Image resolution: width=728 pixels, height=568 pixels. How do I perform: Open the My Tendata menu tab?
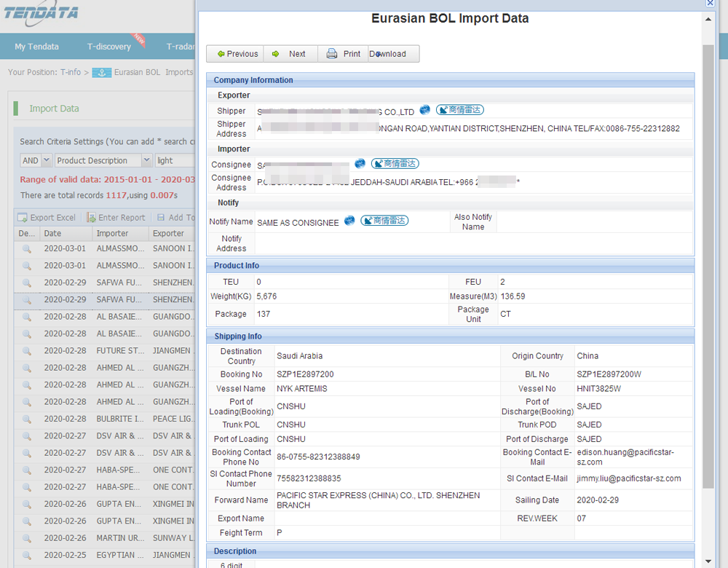coord(36,47)
